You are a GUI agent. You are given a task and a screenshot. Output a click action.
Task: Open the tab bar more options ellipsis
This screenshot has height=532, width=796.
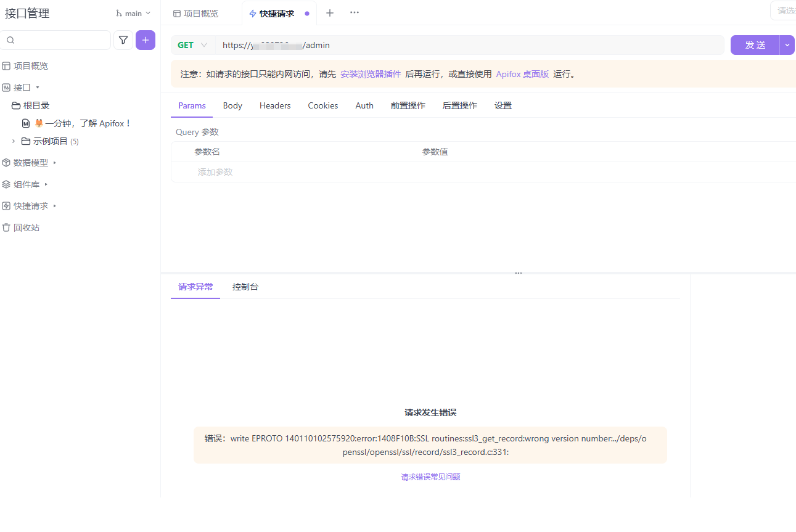[355, 12]
